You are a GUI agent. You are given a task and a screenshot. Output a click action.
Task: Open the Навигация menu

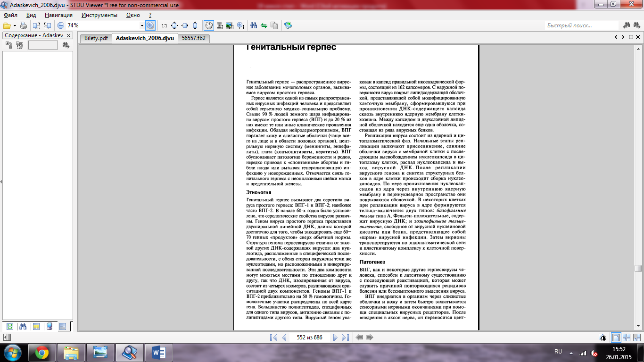(58, 15)
